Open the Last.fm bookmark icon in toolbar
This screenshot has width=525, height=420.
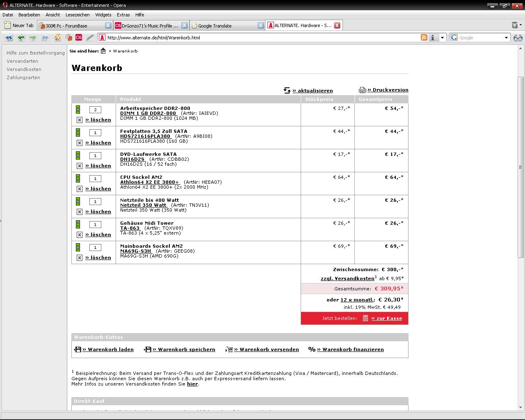(x=79, y=37)
